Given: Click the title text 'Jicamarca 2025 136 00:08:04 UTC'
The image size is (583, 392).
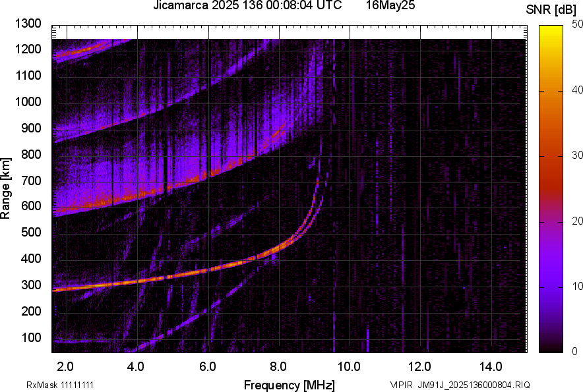Looking at the screenshot, I should point(247,5).
